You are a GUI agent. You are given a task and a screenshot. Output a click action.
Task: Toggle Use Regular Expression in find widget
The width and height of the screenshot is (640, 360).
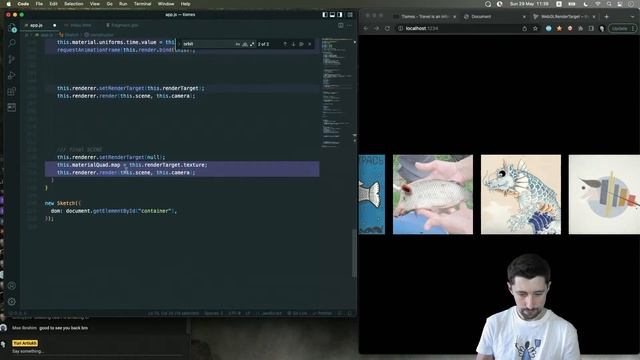252,44
